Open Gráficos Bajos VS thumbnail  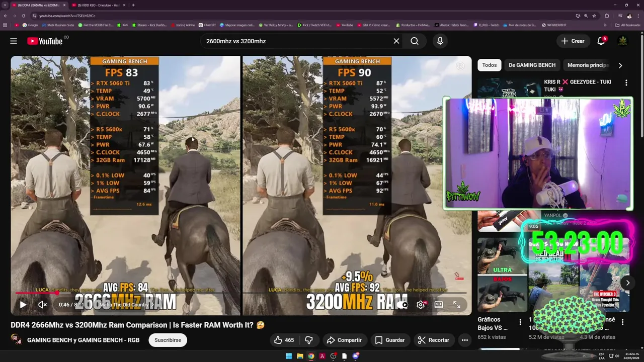click(x=503, y=275)
